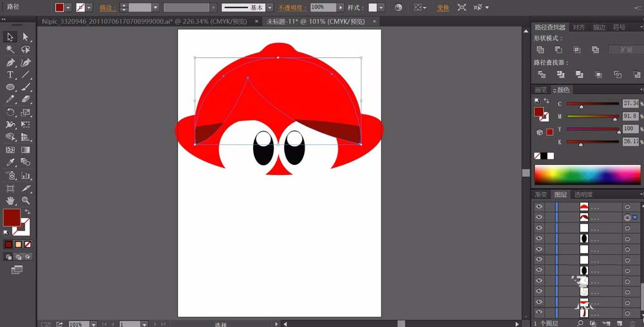Open the fill color dropdown in control bar

click(x=68, y=8)
